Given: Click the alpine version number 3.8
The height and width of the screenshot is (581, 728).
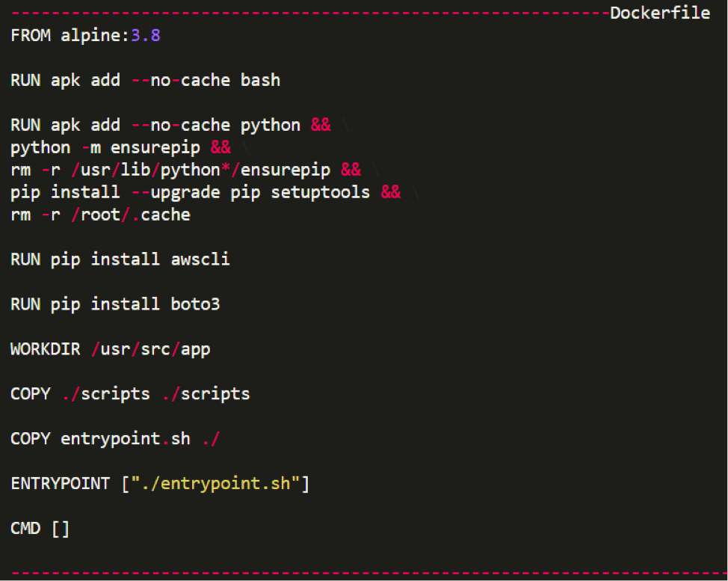Looking at the screenshot, I should coord(146,35).
